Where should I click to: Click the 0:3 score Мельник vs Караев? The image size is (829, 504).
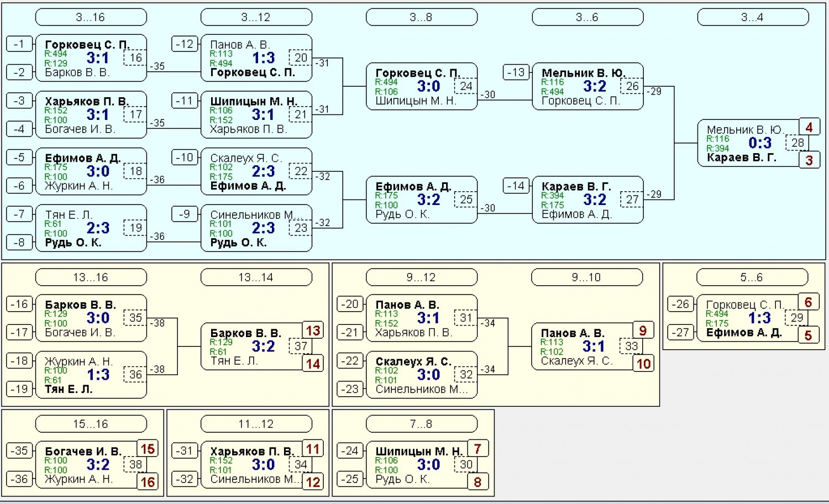point(760,143)
